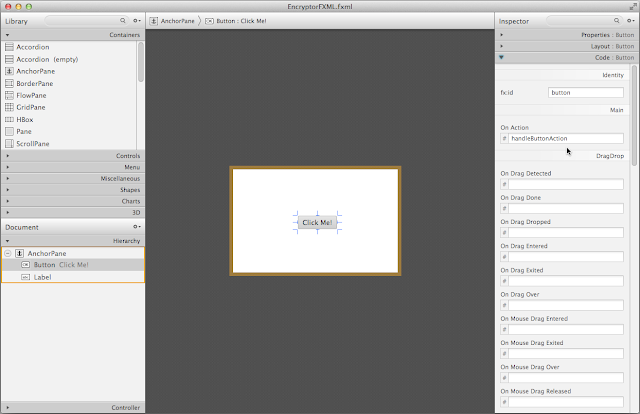This screenshot has height=414, width=640.
Task: Select the AnchorPane row in Hierarchy
Action: pos(73,253)
